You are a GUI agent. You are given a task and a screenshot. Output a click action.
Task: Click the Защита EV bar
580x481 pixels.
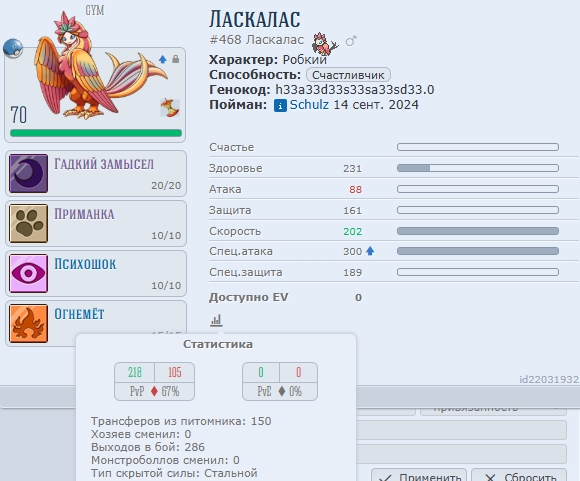point(478,210)
